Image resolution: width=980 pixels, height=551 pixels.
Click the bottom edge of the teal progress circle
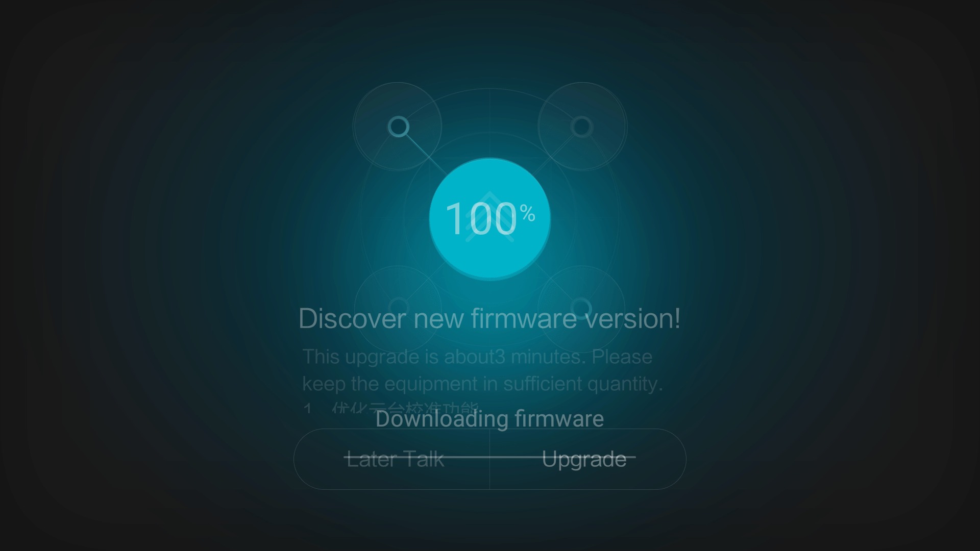pos(489,277)
